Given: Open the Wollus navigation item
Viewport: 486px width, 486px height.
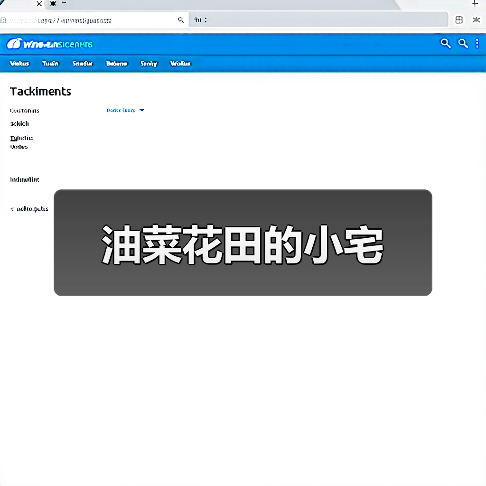Looking at the screenshot, I should coord(180,63).
